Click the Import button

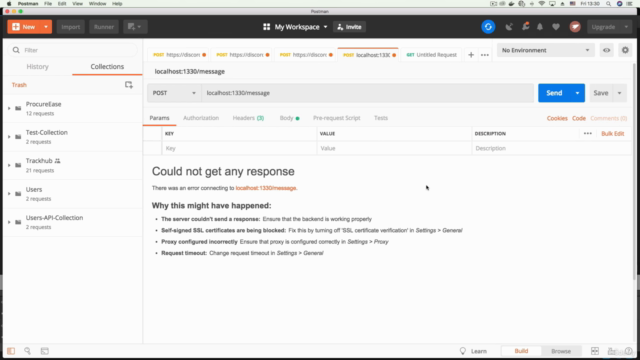(71, 27)
